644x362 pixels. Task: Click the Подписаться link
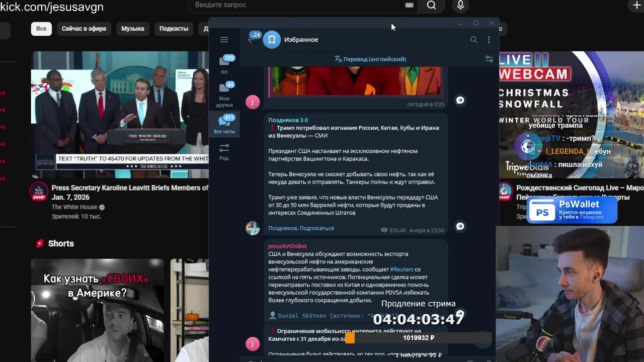pos(317,228)
